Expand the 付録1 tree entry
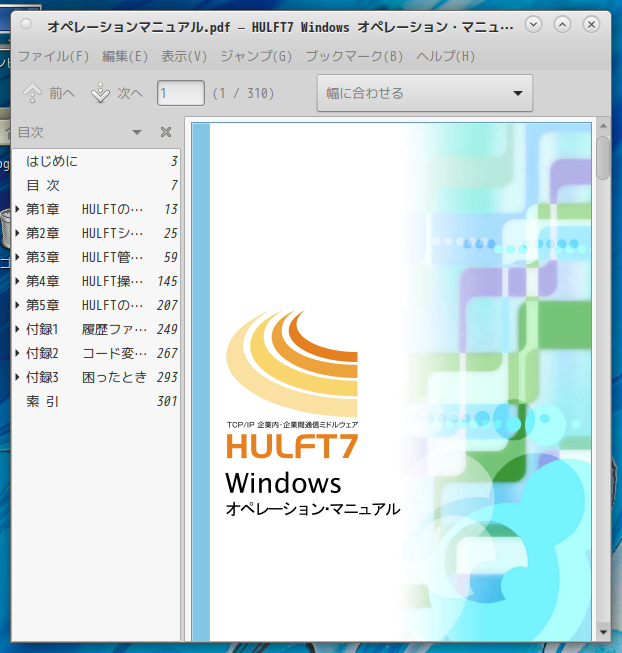 point(17,329)
